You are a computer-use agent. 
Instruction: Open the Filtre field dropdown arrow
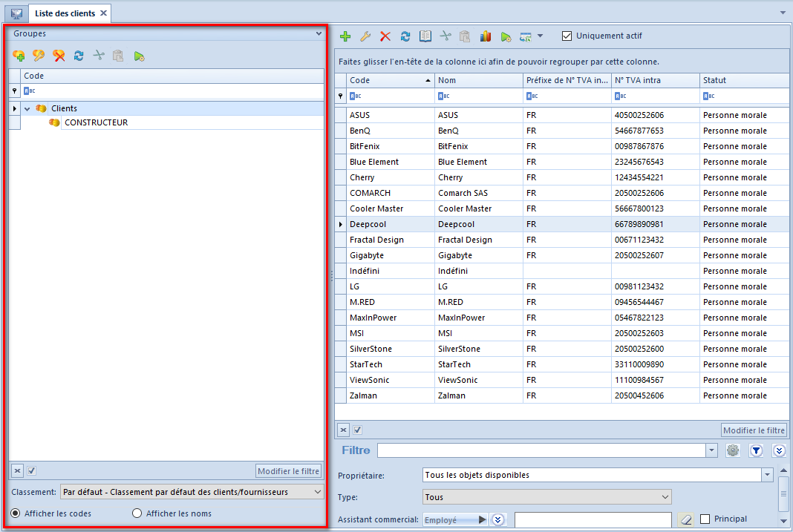coord(711,450)
